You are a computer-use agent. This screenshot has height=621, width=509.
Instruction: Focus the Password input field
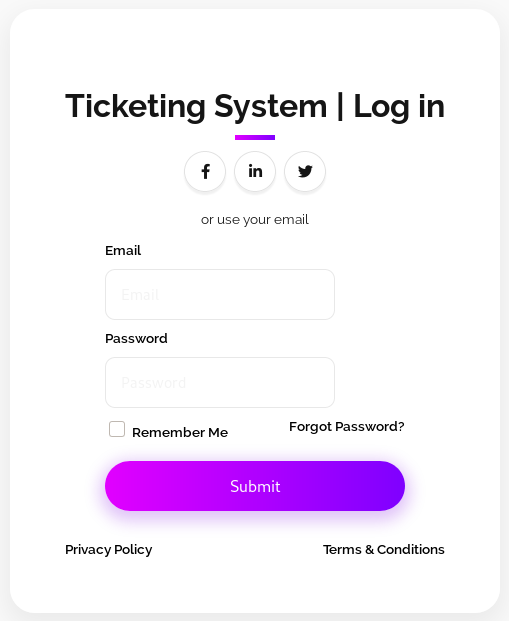pos(220,382)
